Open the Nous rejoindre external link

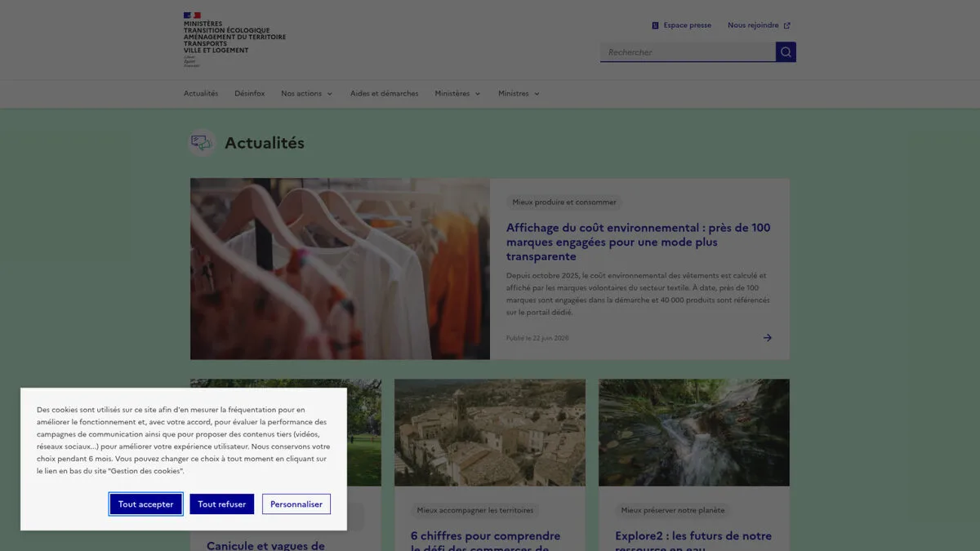(759, 25)
